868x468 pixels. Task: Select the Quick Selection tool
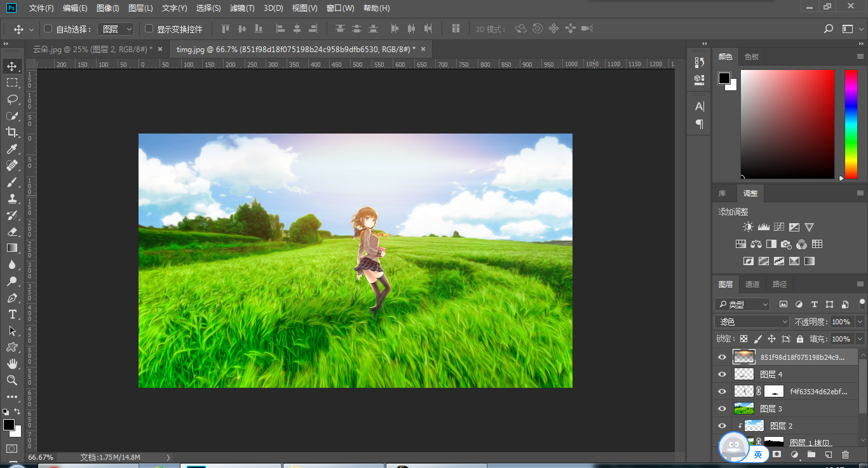(x=12, y=116)
